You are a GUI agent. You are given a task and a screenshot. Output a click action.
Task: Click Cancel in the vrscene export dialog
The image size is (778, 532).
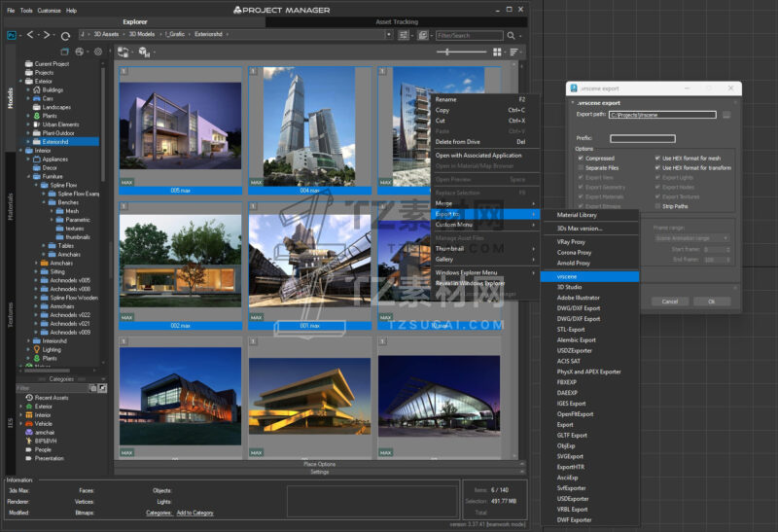click(x=669, y=301)
